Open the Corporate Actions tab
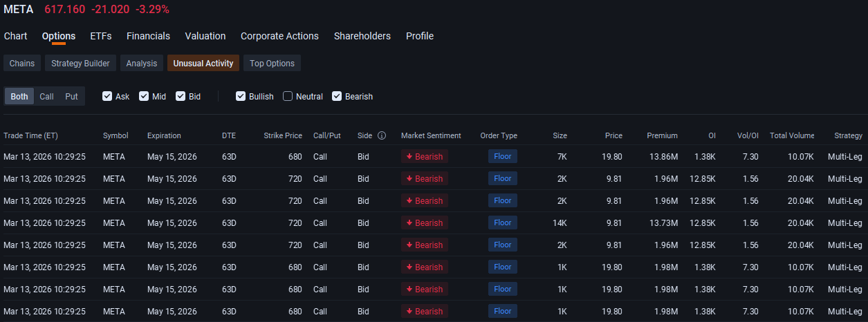Image resolution: width=868 pixels, height=322 pixels. point(279,36)
